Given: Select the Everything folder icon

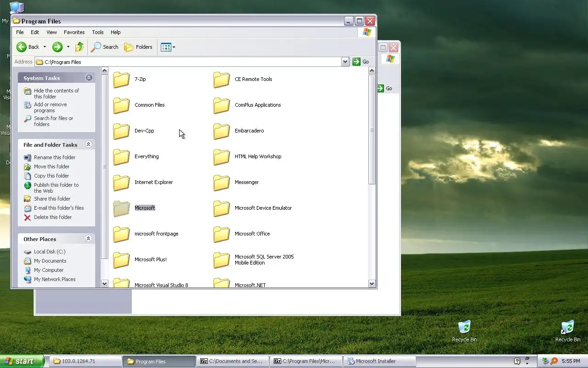Looking at the screenshot, I should pos(121,156).
